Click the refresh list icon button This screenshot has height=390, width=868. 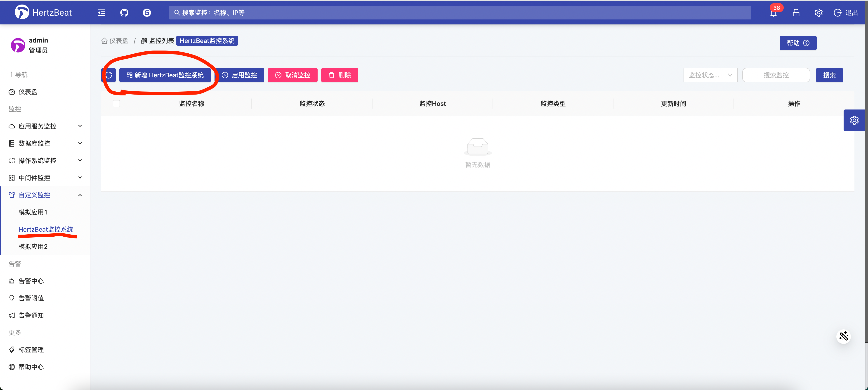(x=108, y=75)
